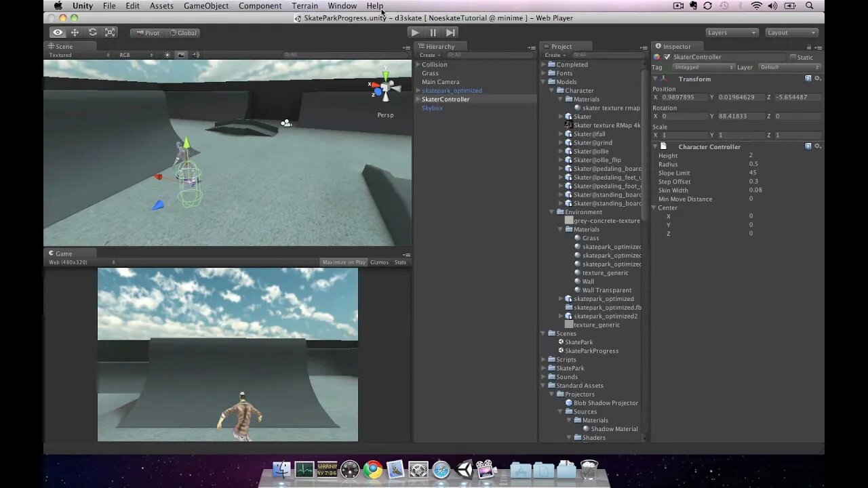This screenshot has height=488, width=868.
Task: Select SkateParkProgress scene in Project
Action: (x=591, y=351)
